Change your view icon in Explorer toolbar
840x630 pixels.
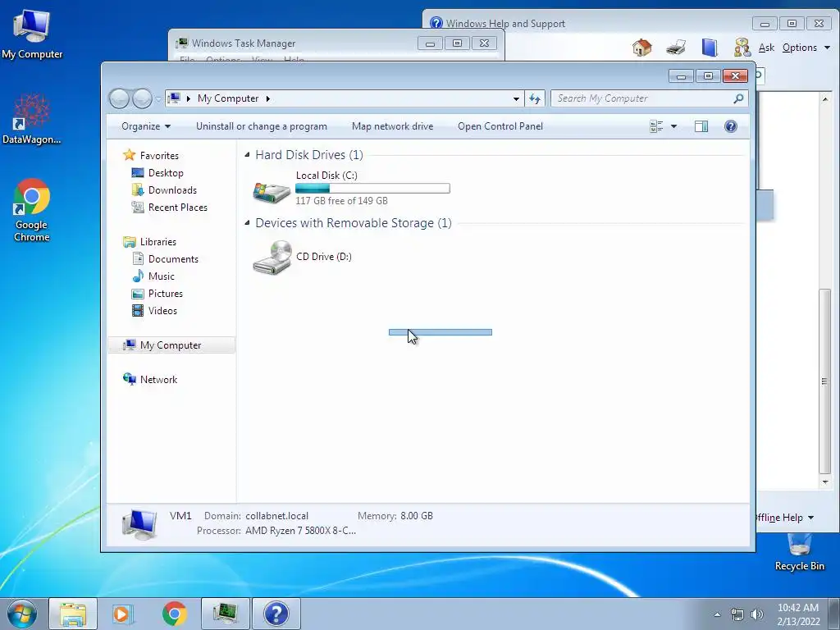656,126
